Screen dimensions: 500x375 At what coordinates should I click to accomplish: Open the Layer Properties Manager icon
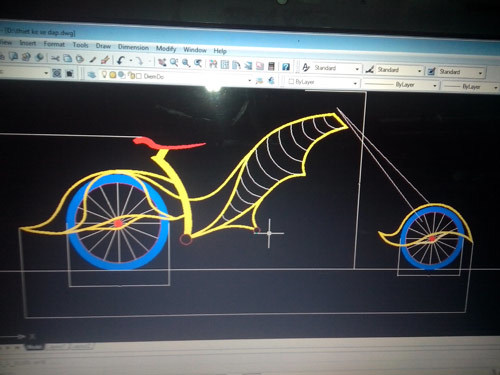click(x=92, y=75)
